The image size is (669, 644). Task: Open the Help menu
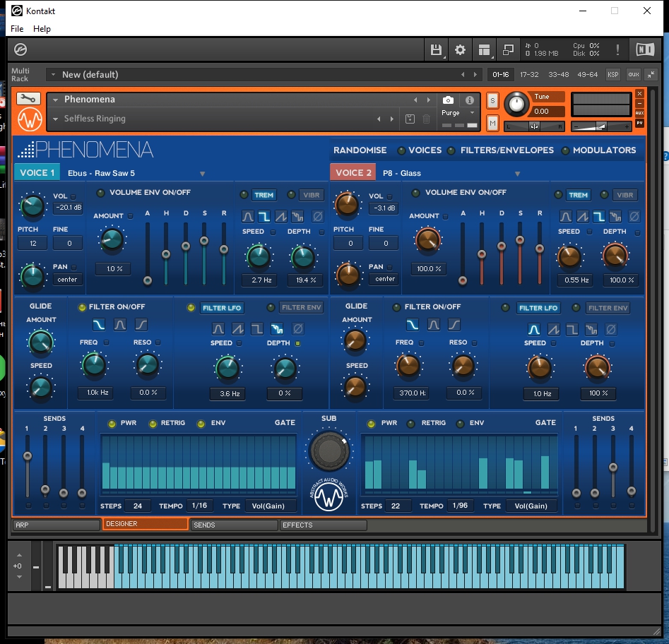point(42,28)
